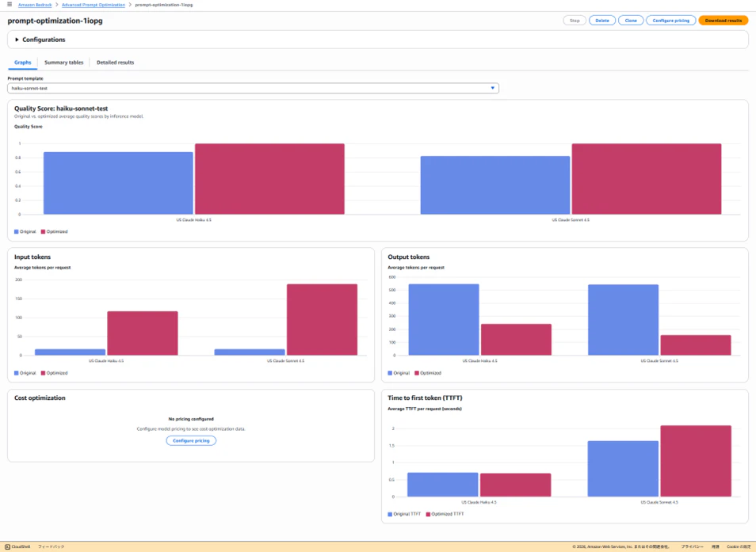Toggle Optimized TTFT legend item
This screenshot has height=552, width=756.
[445, 514]
